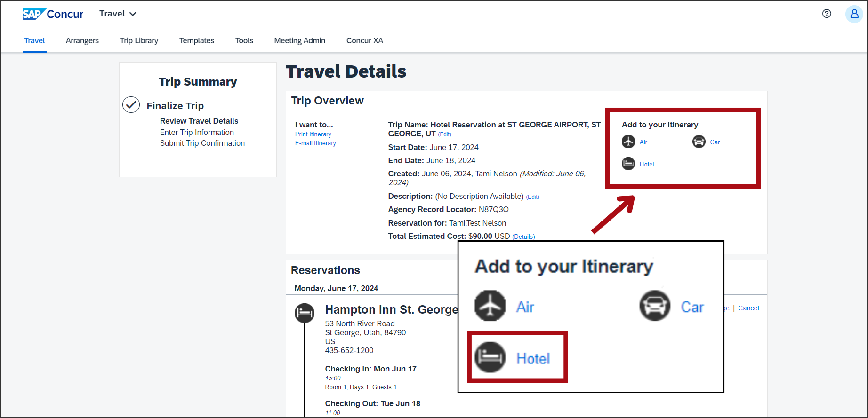Open the Trip Library tab
The image size is (868, 418).
(x=139, y=40)
